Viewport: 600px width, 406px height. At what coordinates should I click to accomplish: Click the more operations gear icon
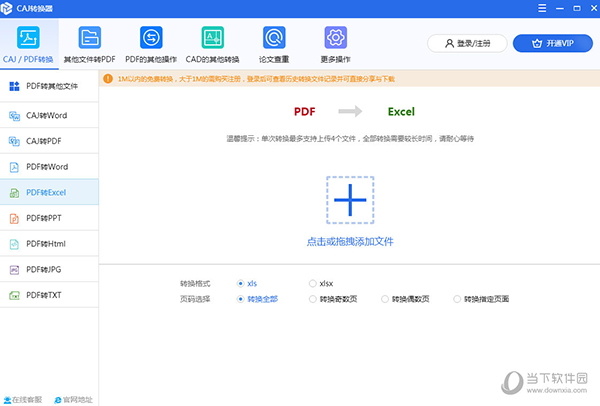click(336, 38)
